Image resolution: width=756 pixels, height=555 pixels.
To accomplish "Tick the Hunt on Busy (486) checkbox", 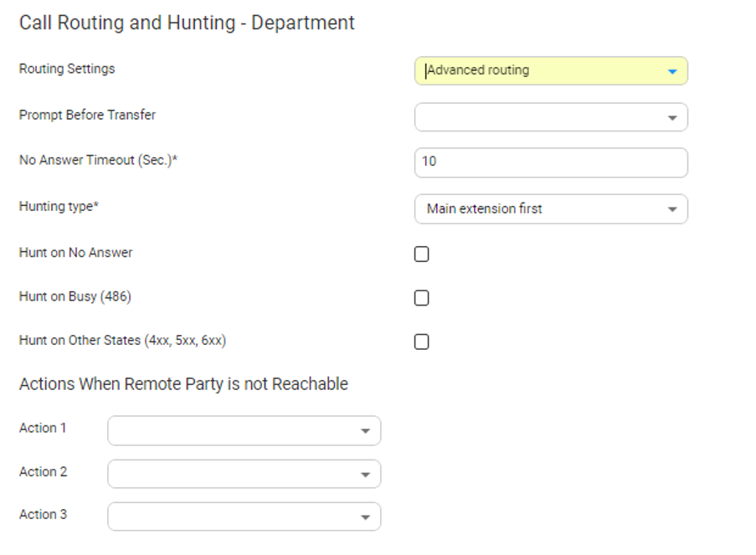I will pos(422,298).
